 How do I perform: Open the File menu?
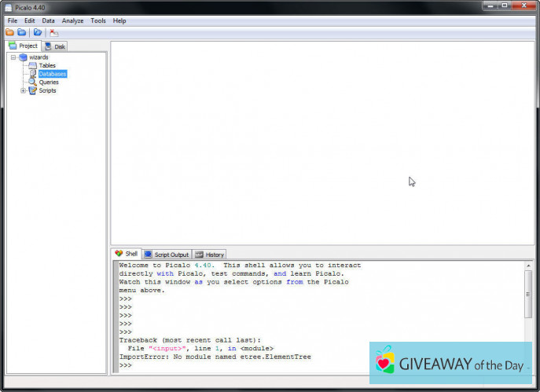12,20
